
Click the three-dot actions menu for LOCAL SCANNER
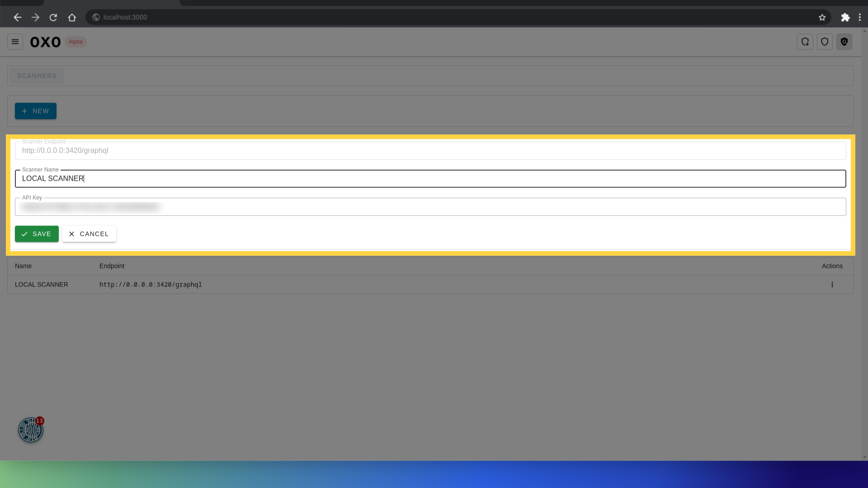pos(832,284)
